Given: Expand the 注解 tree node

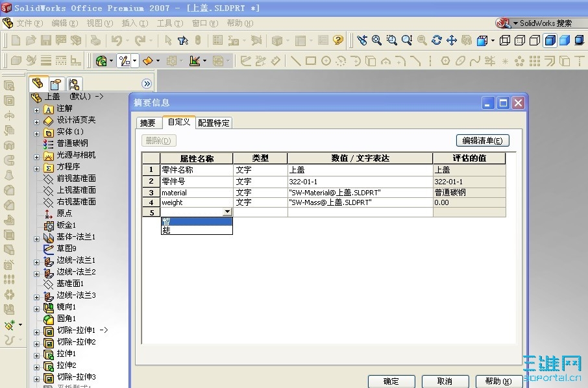Looking at the screenshot, I should coord(36,110).
